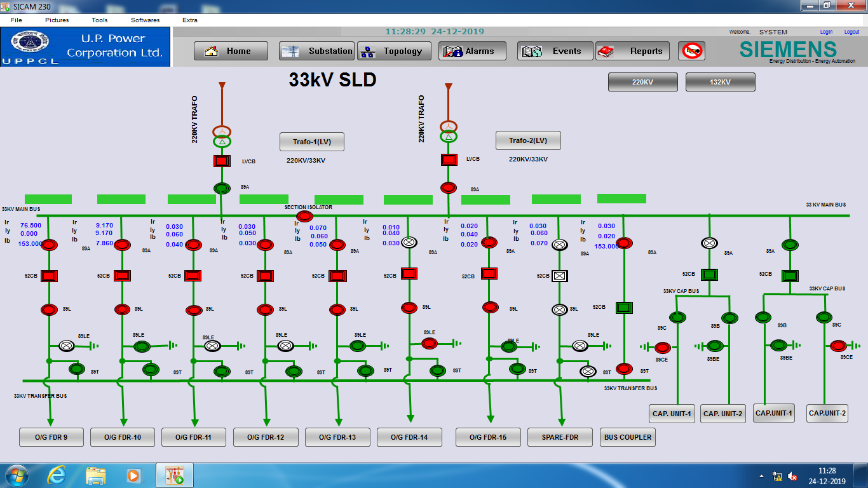The image size is (868, 488).
Task: Toggle the 89T isolator of O/G FDR-11
Action: tap(221, 372)
